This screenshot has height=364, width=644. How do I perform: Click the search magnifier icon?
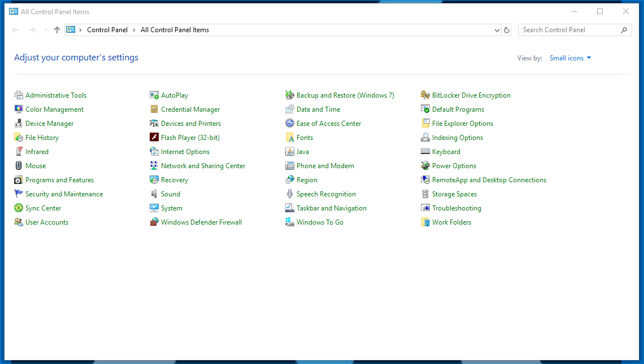(624, 30)
